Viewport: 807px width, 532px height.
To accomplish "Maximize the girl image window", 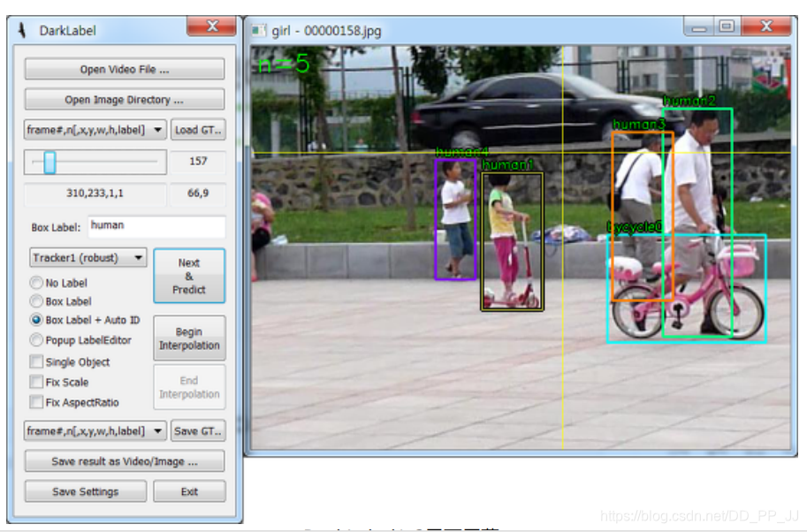I will pos(726,27).
